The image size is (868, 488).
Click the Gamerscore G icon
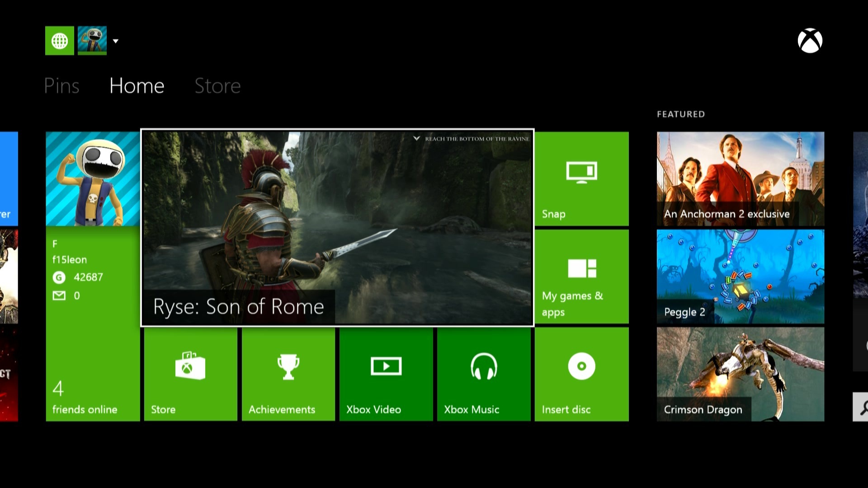[59, 277]
